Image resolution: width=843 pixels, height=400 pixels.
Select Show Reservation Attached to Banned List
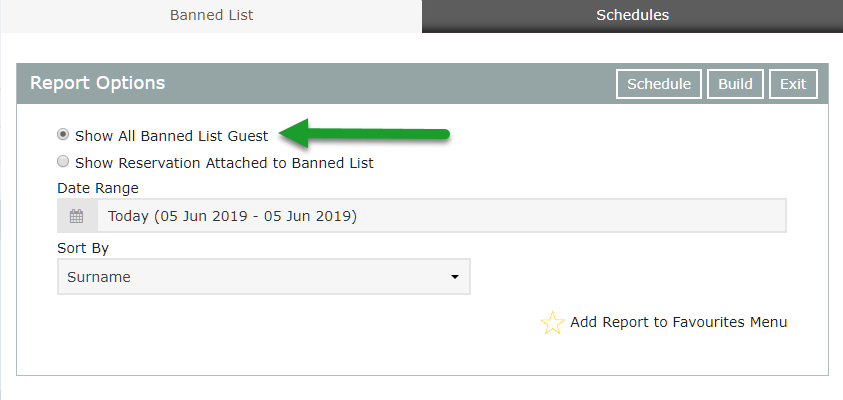tap(63, 161)
